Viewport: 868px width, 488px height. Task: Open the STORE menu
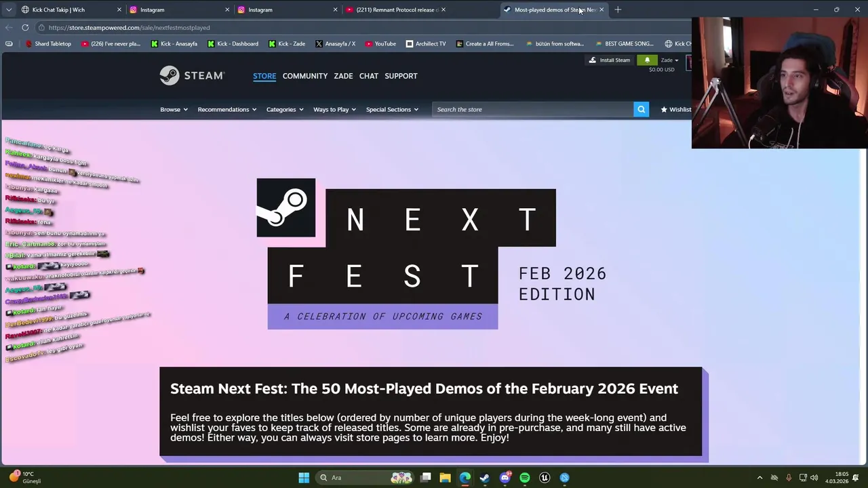[x=264, y=76]
